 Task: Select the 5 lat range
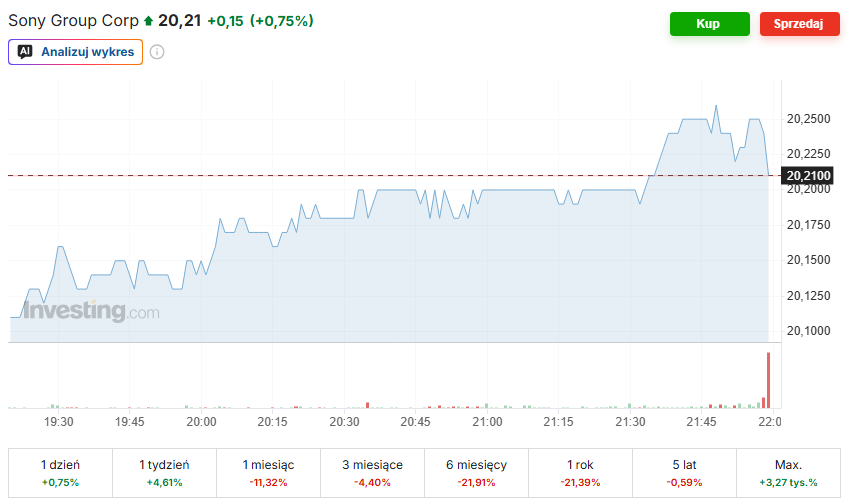(684, 473)
